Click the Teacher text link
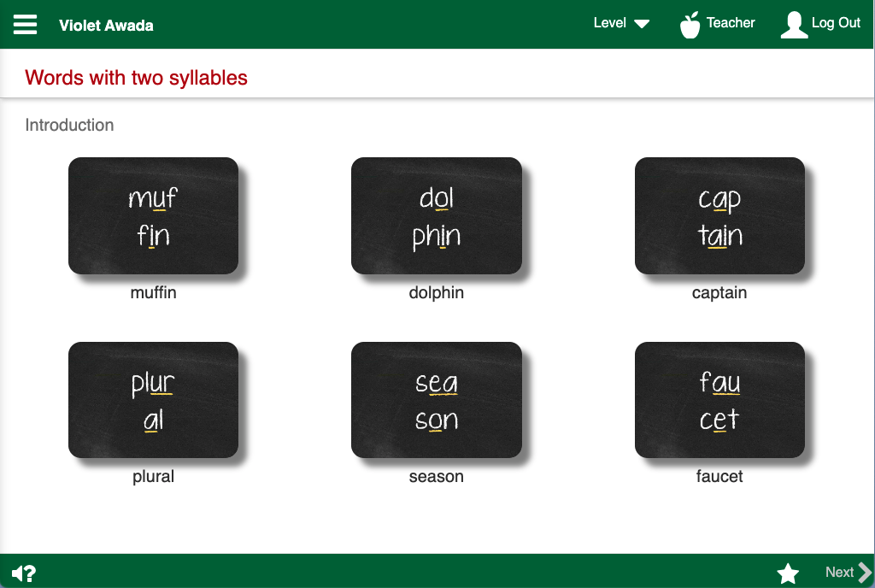The width and height of the screenshot is (875, 588). tap(731, 23)
